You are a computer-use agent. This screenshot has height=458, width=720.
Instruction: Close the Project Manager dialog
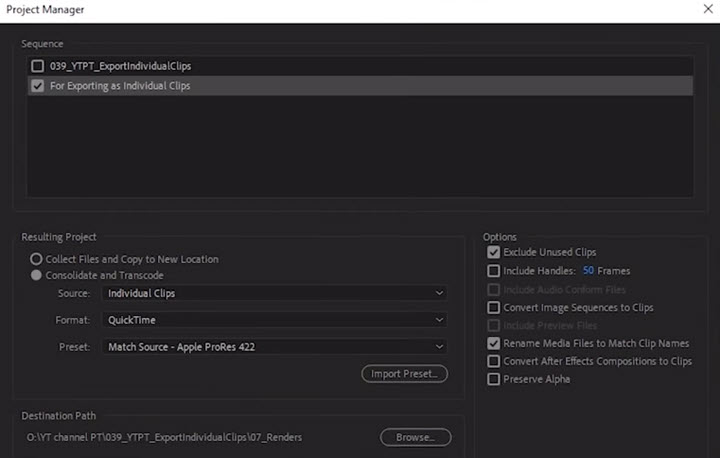tap(707, 10)
